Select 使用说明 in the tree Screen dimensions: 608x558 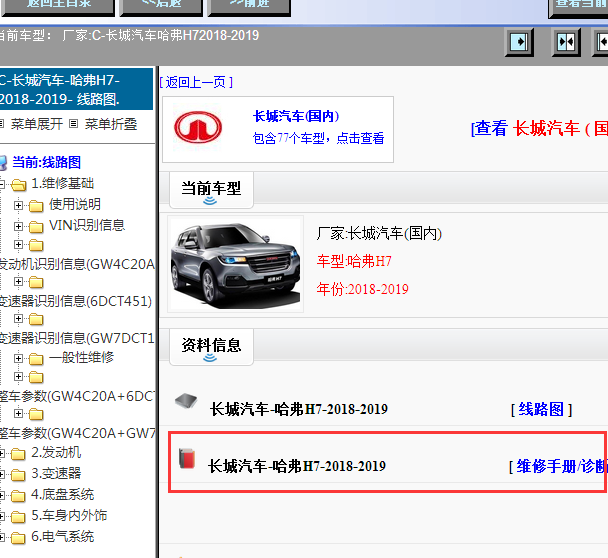coord(75,204)
